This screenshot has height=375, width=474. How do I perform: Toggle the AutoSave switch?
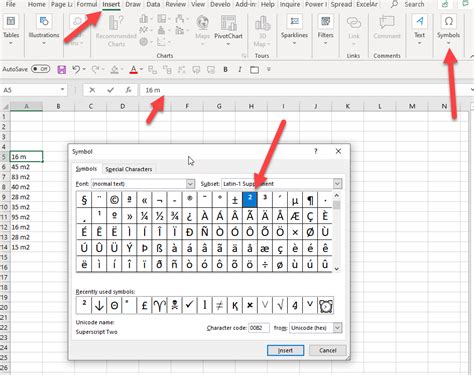[41, 69]
